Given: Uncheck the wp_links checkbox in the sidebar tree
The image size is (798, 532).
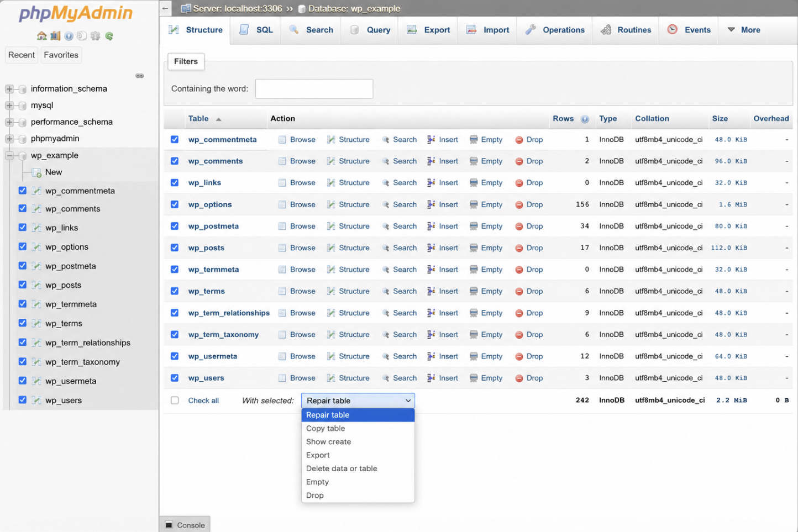Looking at the screenshot, I should [x=23, y=227].
